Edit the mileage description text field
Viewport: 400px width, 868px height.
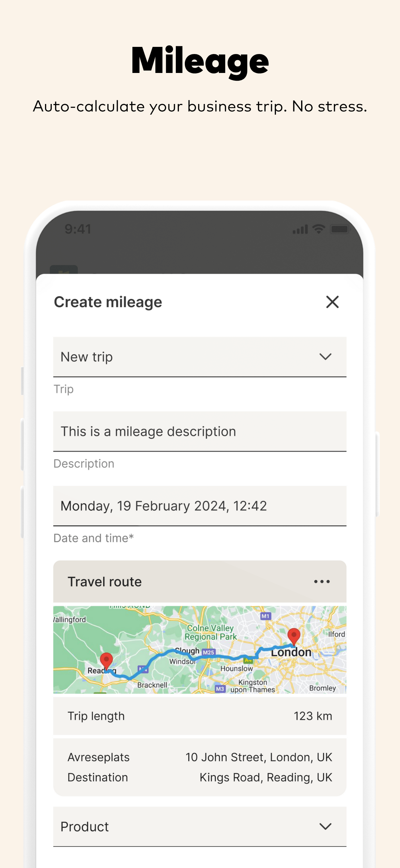click(200, 431)
